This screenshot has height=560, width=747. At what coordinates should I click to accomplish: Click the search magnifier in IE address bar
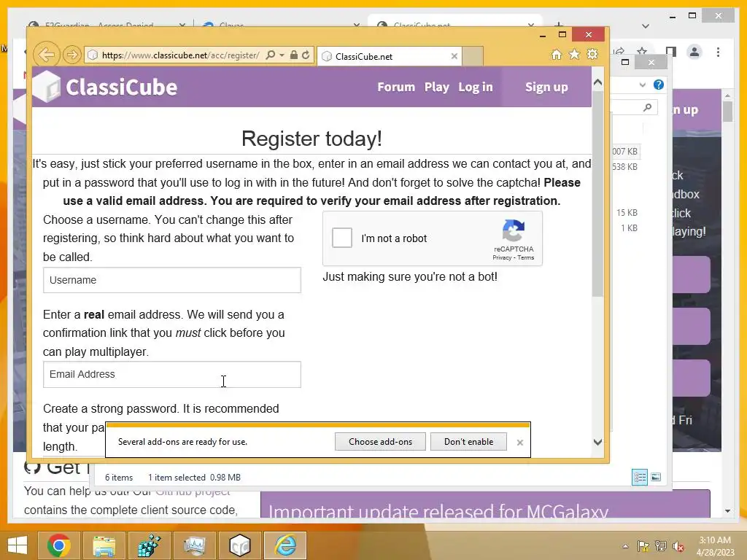tap(270, 55)
